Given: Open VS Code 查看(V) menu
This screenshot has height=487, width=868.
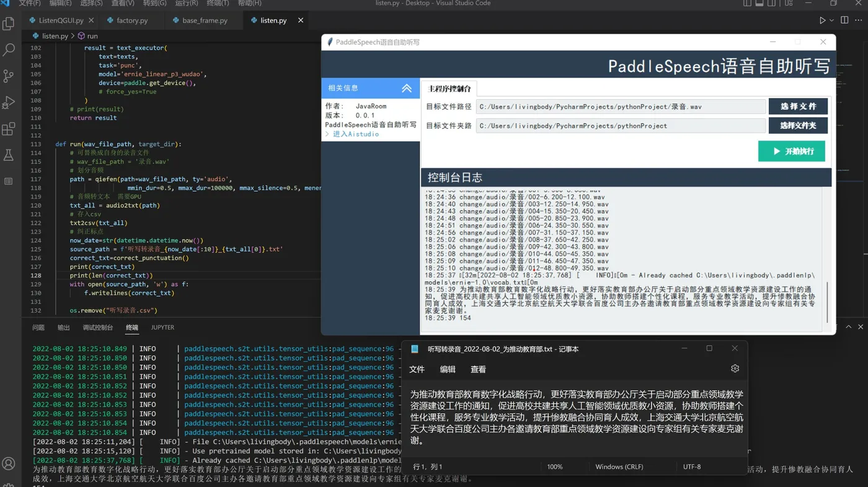Looking at the screenshot, I should (x=123, y=3).
